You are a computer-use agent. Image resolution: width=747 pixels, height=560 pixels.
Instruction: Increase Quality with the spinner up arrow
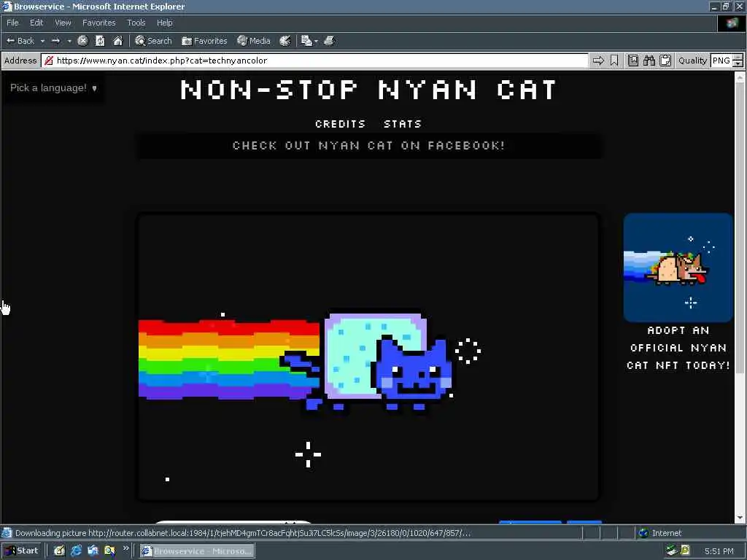pyautogui.click(x=738, y=57)
